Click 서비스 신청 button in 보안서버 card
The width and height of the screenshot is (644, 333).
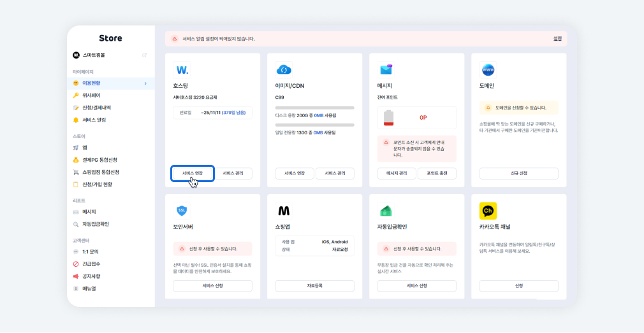point(213,286)
